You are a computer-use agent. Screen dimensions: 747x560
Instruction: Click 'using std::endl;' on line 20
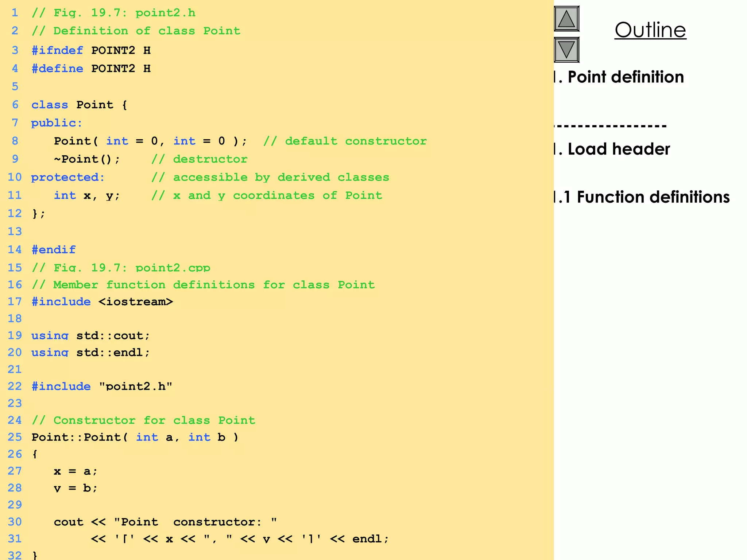[x=90, y=352]
